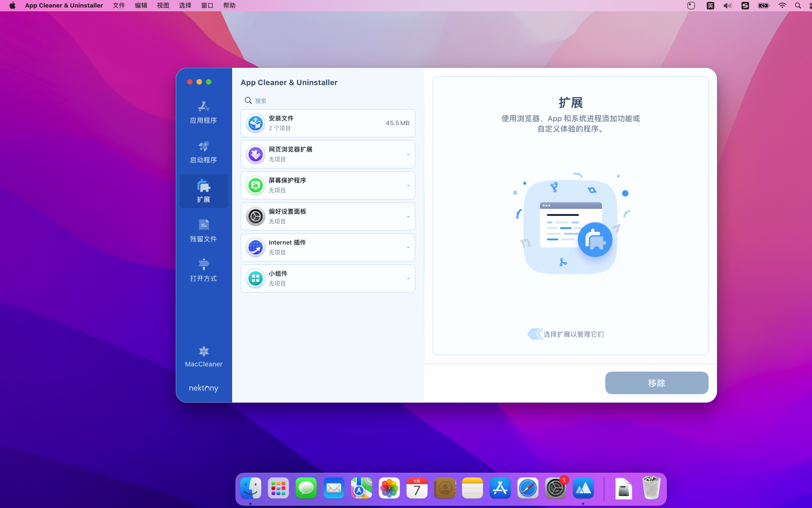Open the 应用程序 sidebar section

point(203,112)
